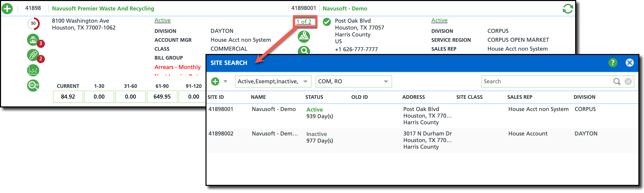Click the CURRENT balance 84.92 box
644x193 pixels.
click(68, 97)
